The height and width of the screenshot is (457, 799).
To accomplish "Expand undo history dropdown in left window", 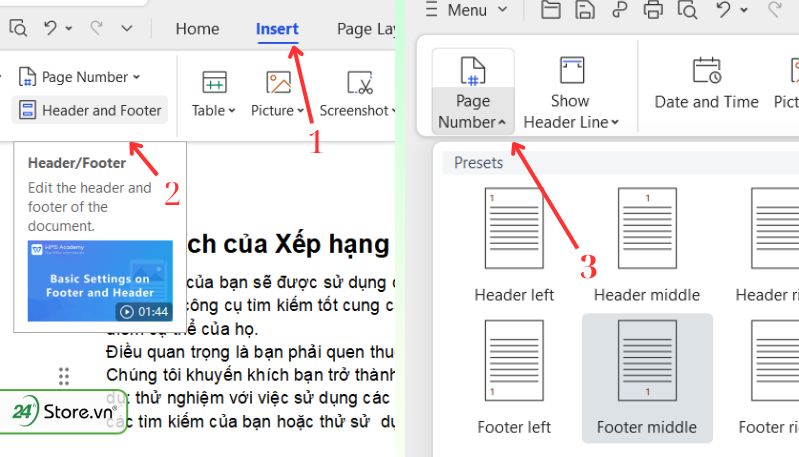I will tap(69, 29).
